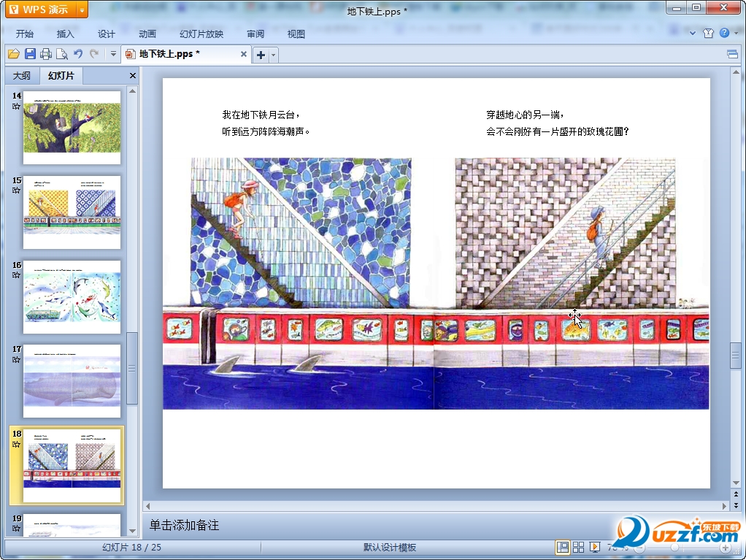Open the 审阅 ribbon tab

[255, 34]
